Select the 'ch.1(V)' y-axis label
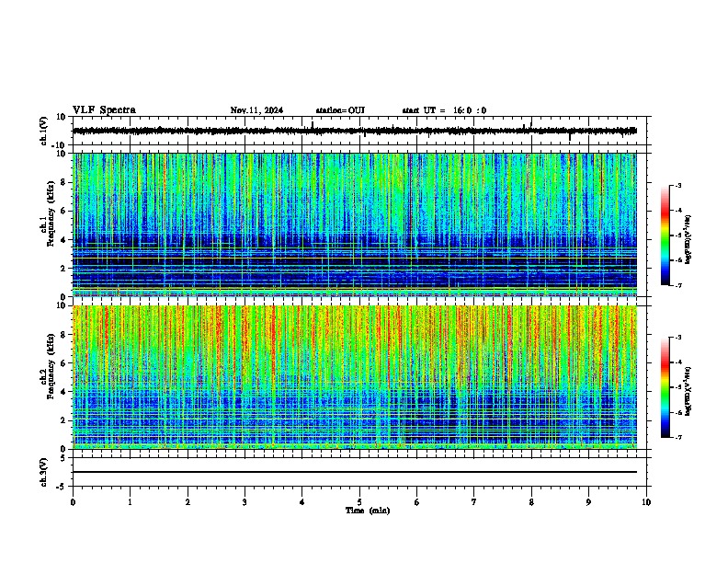728x563 pixels. 43,131
